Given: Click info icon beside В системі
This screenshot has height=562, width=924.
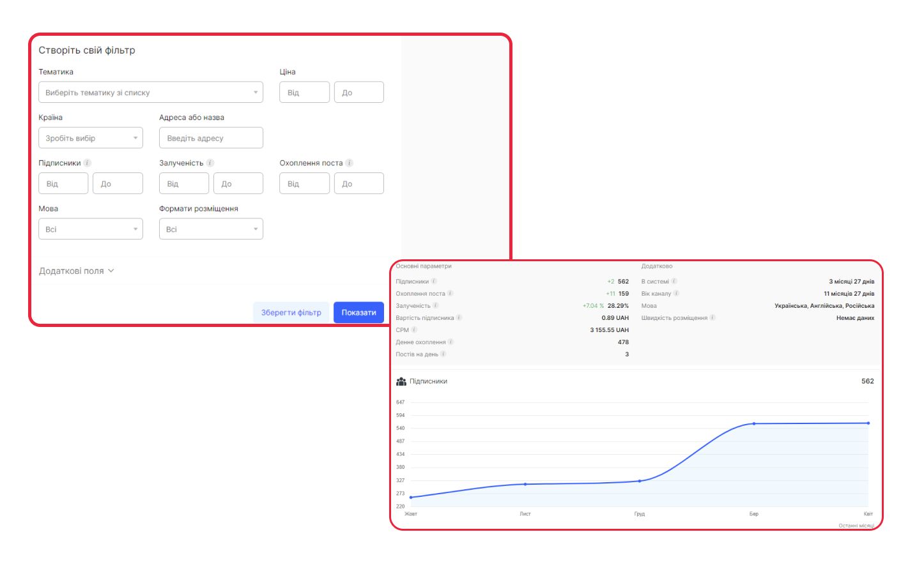Looking at the screenshot, I should click(674, 281).
